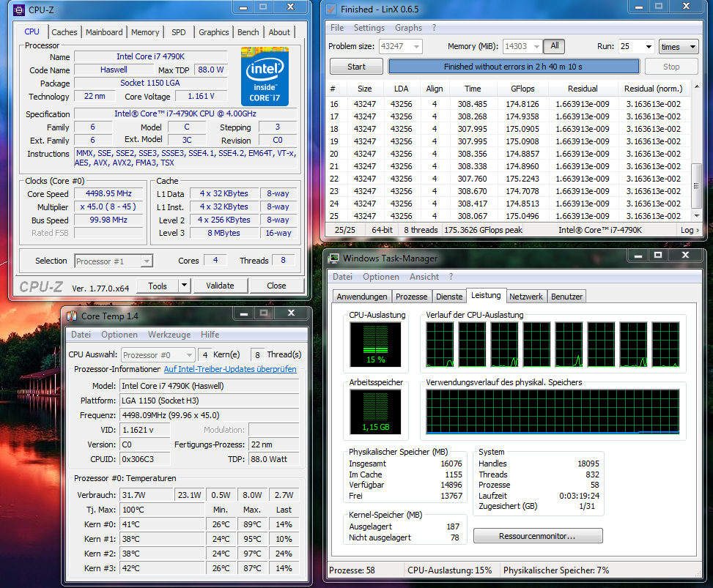Follow the Auf Intel-Treiber-Updates überprüfen link

230,369
